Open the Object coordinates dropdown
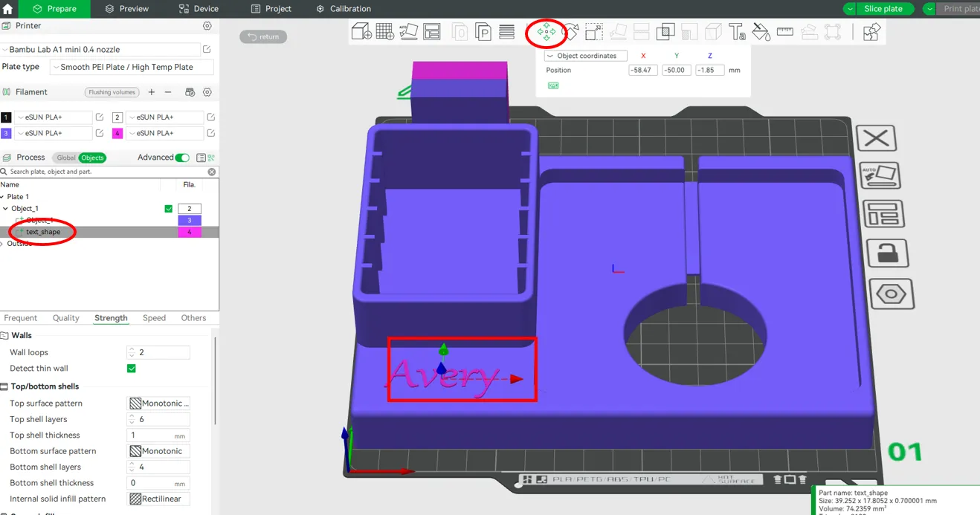Image resolution: width=980 pixels, height=515 pixels. tap(586, 56)
